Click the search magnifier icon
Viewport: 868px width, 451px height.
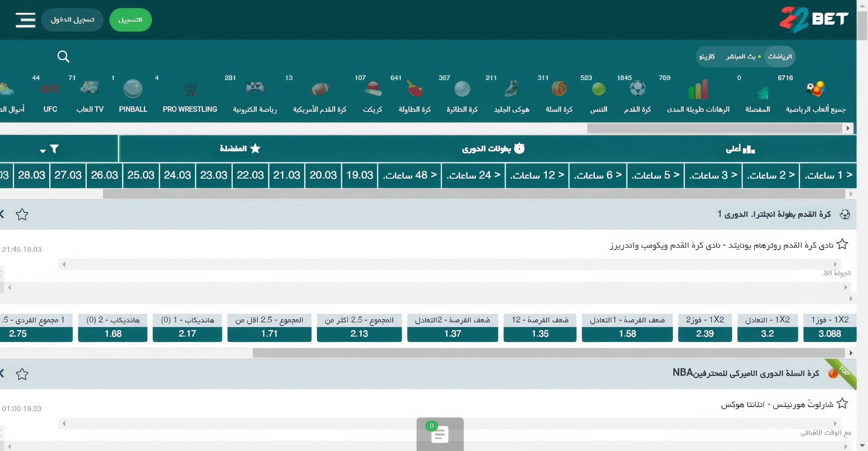pos(63,56)
